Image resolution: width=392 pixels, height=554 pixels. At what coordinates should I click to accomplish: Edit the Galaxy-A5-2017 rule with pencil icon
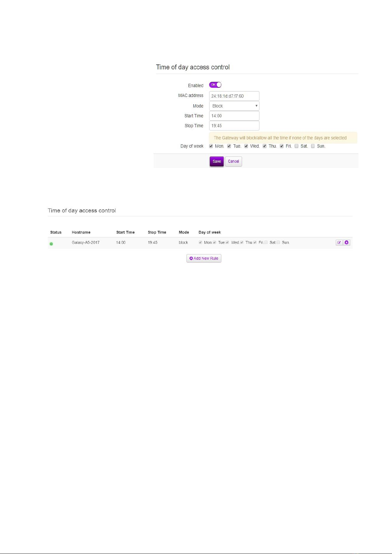[339, 243]
